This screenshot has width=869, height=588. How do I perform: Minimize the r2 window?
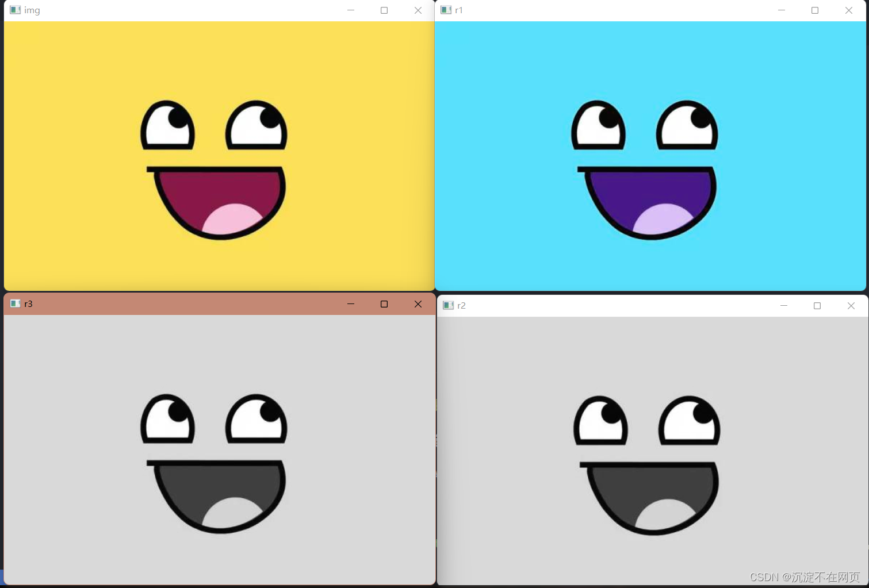[x=784, y=306]
